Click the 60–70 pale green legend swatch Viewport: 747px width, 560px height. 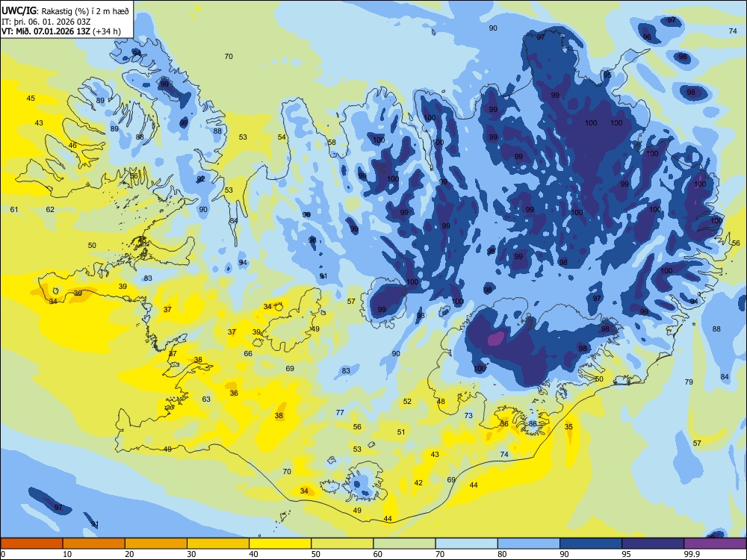[404, 544]
